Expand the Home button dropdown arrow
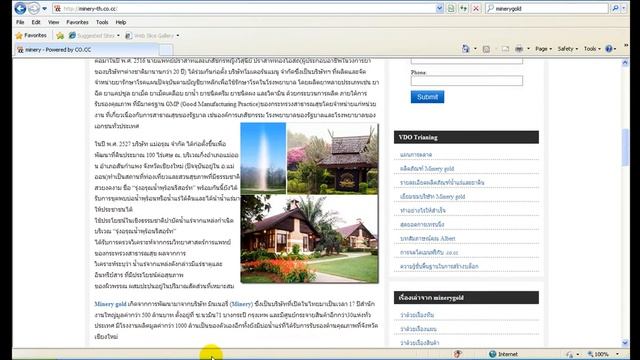Image resolution: width=640 pixels, height=360 pixels. click(x=475, y=49)
